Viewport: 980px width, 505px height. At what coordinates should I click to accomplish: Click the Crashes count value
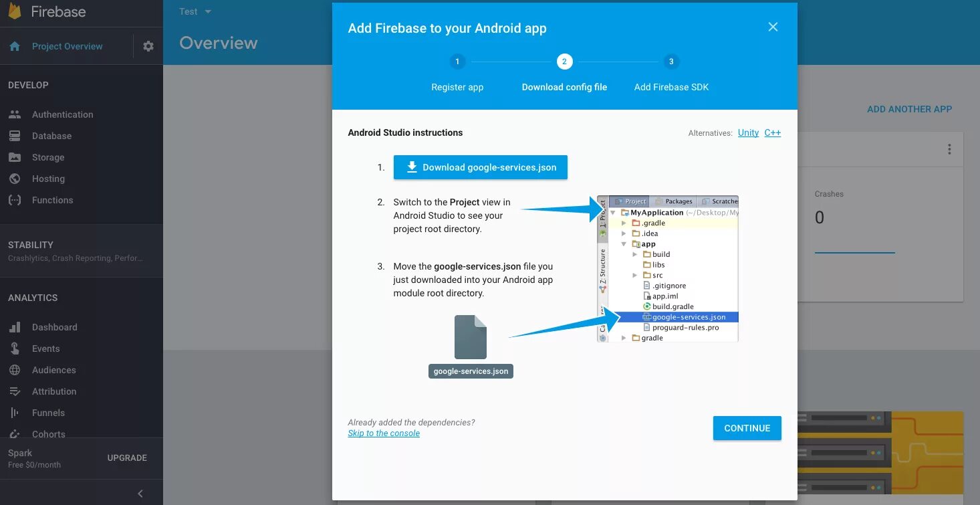820,217
